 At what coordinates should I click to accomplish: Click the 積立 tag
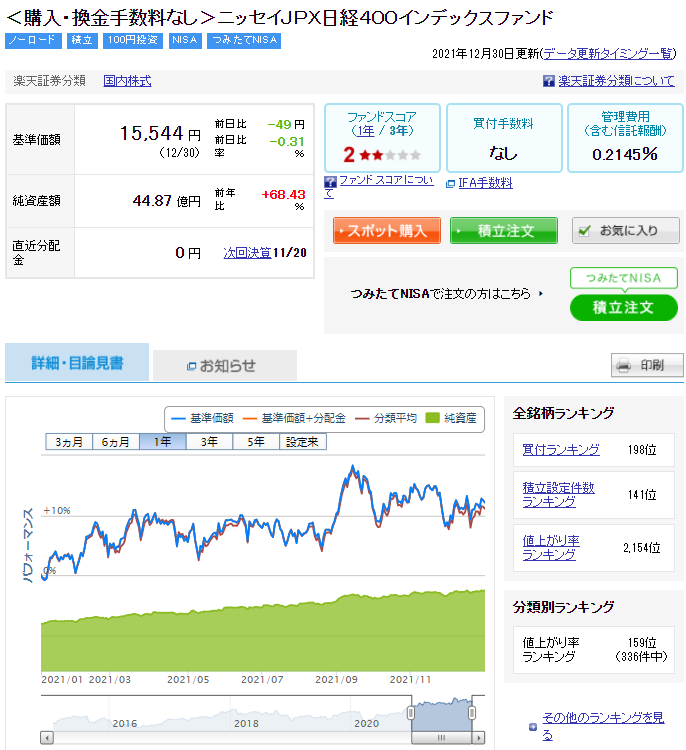coord(82,41)
